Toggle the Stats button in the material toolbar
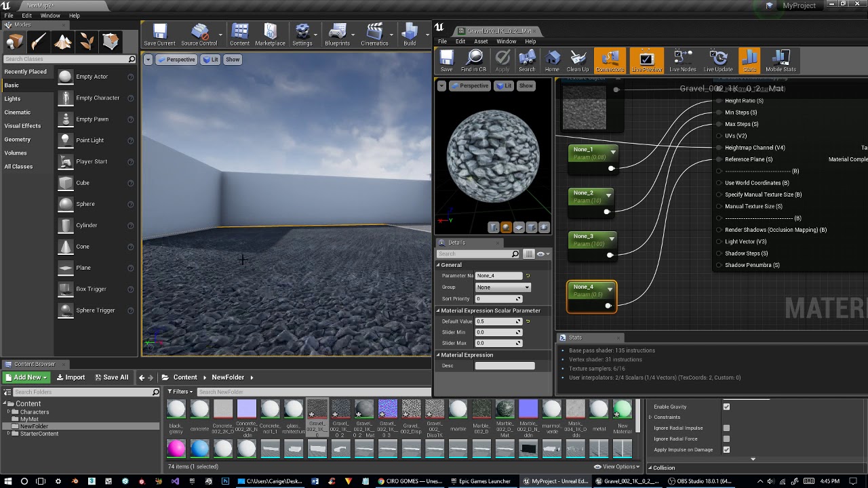Screen dimensions: 868x488 click(749, 61)
